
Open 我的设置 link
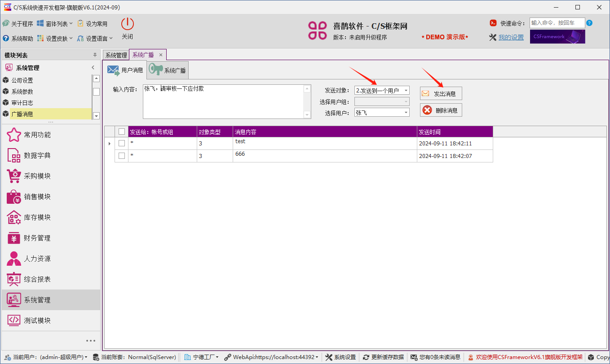[511, 37]
